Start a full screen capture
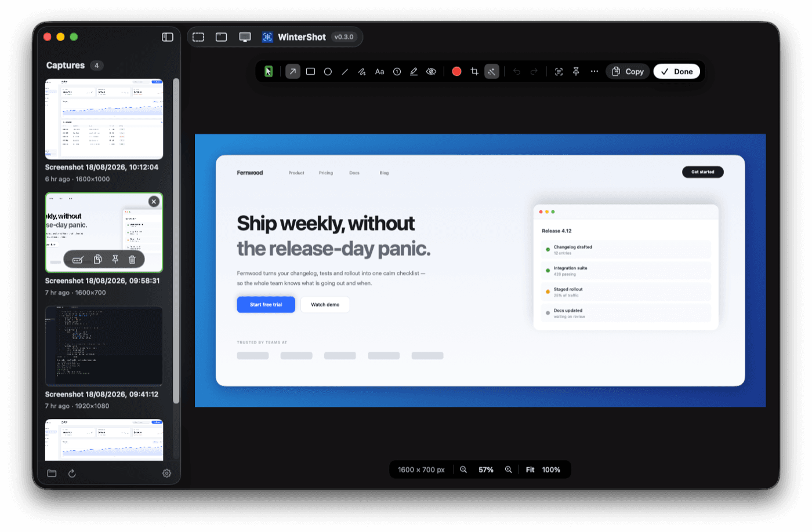Viewport: 812px width, 532px height. point(245,37)
